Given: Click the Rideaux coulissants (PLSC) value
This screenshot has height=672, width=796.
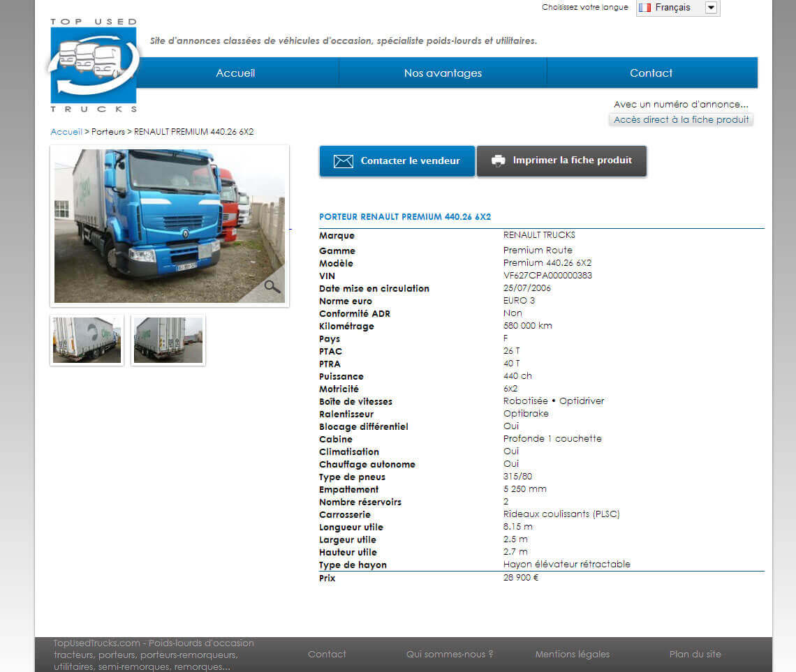Looking at the screenshot, I should (x=561, y=514).
